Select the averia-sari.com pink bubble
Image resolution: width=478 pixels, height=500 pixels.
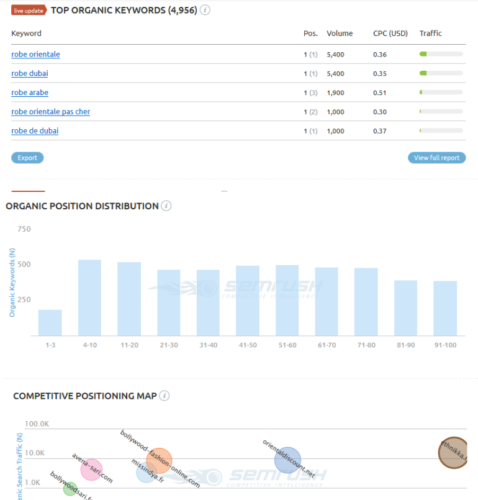[91, 470]
